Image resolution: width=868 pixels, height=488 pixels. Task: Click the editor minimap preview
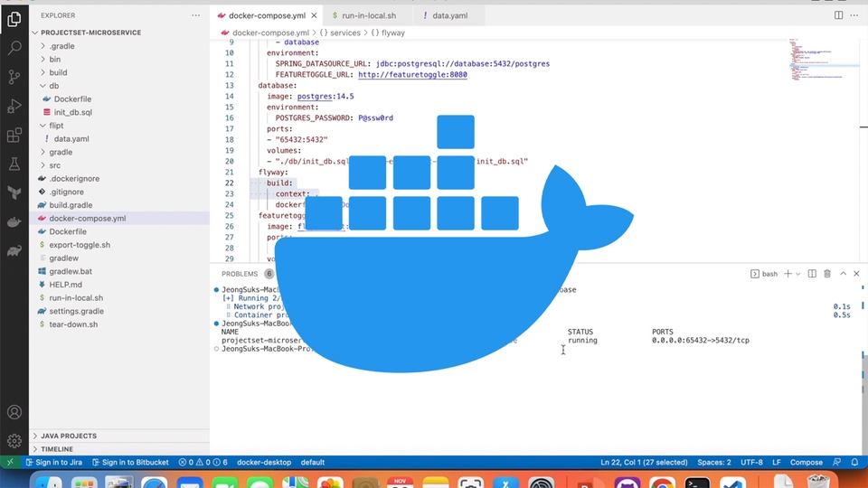(x=824, y=61)
